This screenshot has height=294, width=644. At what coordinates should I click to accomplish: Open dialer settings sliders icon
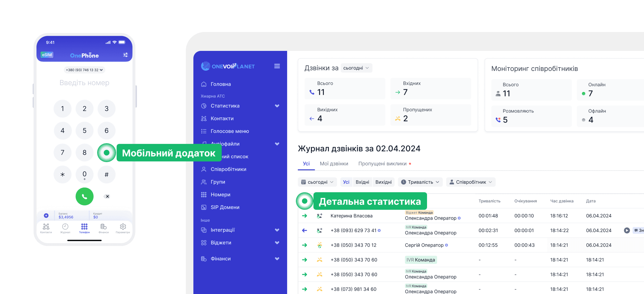(x=125, y=55)
